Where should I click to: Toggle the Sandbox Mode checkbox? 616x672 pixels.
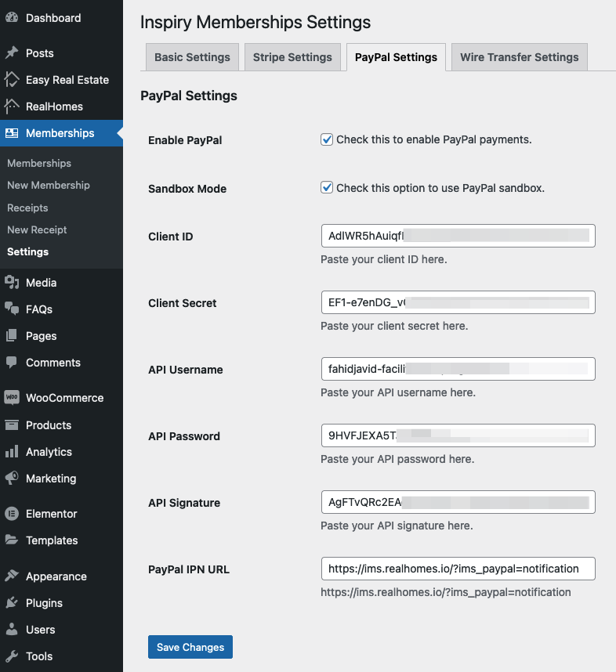327,188
